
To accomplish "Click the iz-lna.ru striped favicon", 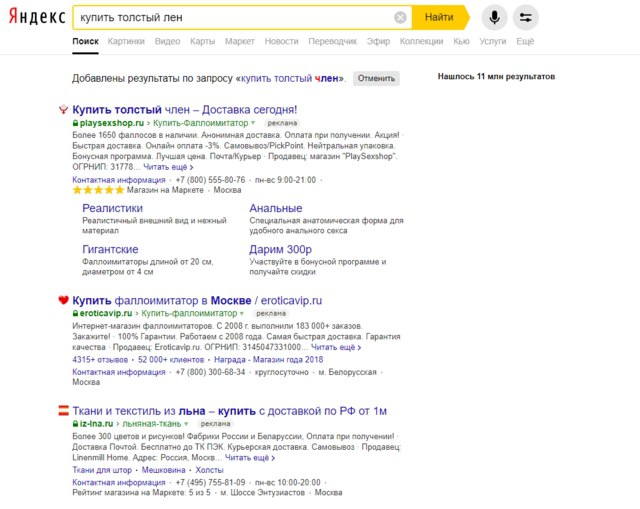I will click(x=63, y=410).
